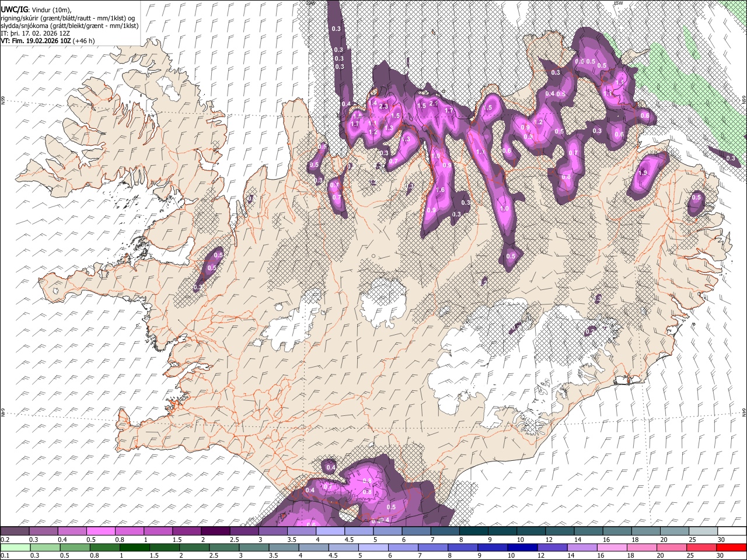747x560 pixels.
Task: Pick the purple-row swatch between 0.5 and 0.8
Action: [x=101, y=531]
